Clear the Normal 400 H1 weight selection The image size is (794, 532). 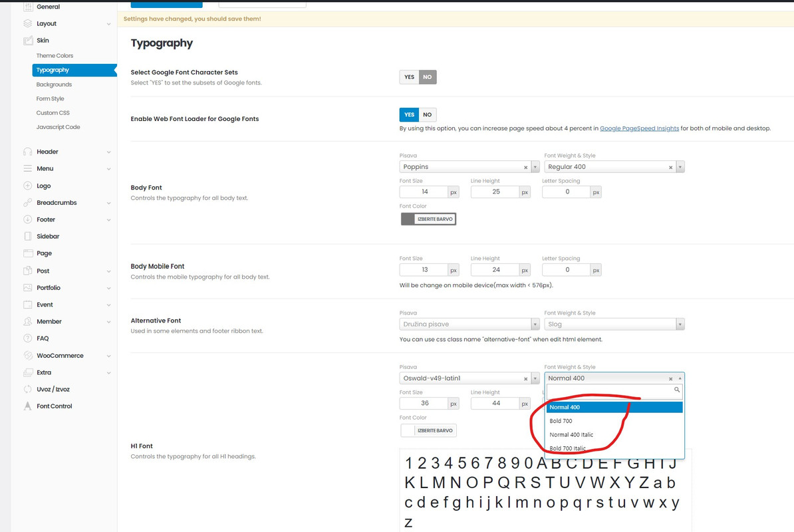tap(670, 378)
